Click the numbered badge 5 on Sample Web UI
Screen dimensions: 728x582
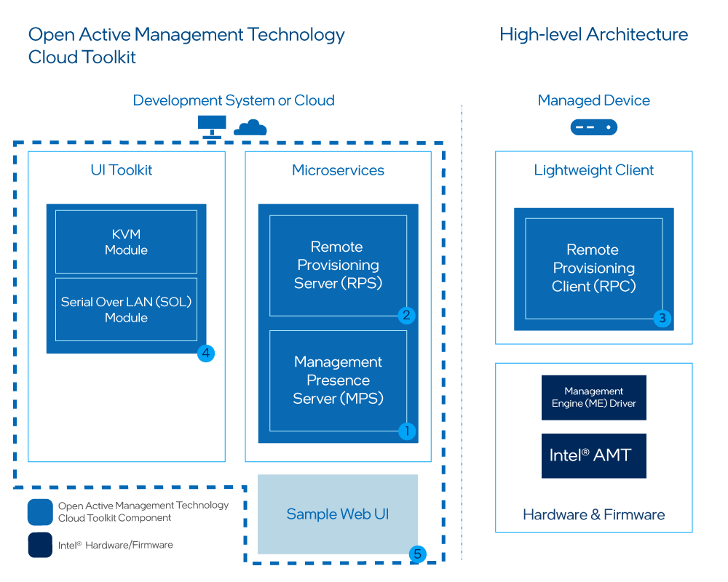tap(417, 554)
